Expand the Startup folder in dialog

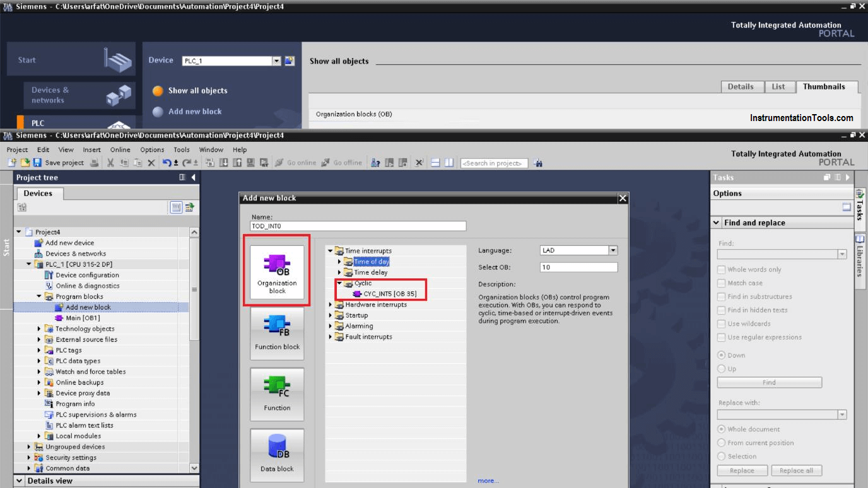pos(330,315)
